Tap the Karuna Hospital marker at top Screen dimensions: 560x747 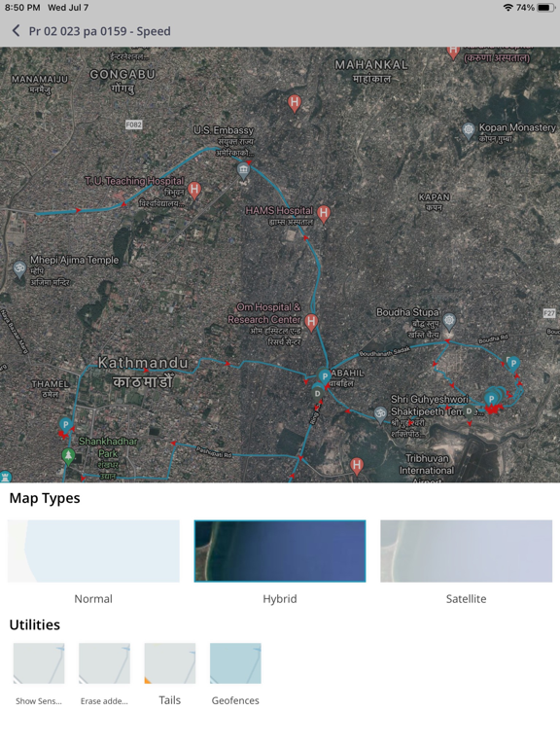[453, 52]
